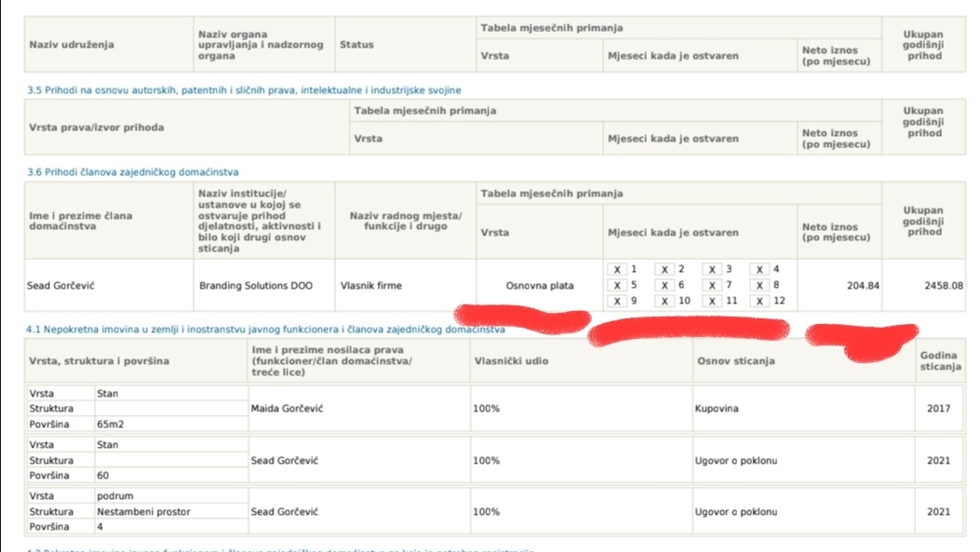Viewport: 980px width, 552px height.
Task: Select Branding Solutions DOO cell
Action: tap(256, 286)
